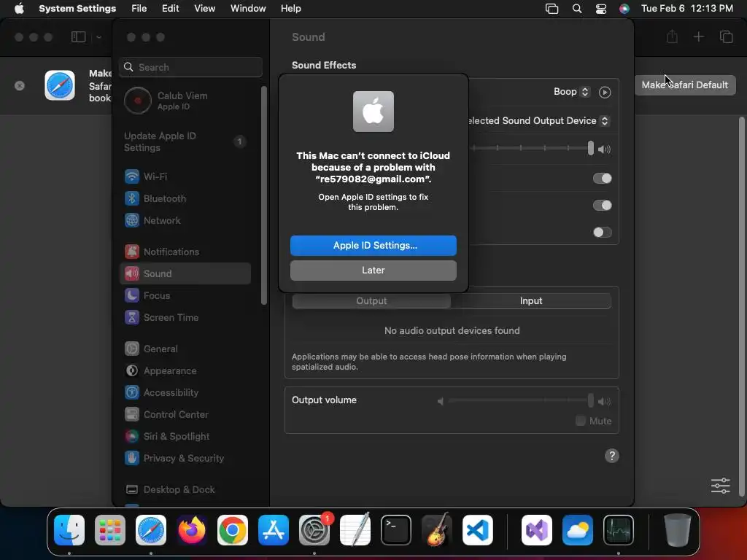Open Desktop & Dock settings
The height and width of the screenshot is (560, 747).
[185, 490]
